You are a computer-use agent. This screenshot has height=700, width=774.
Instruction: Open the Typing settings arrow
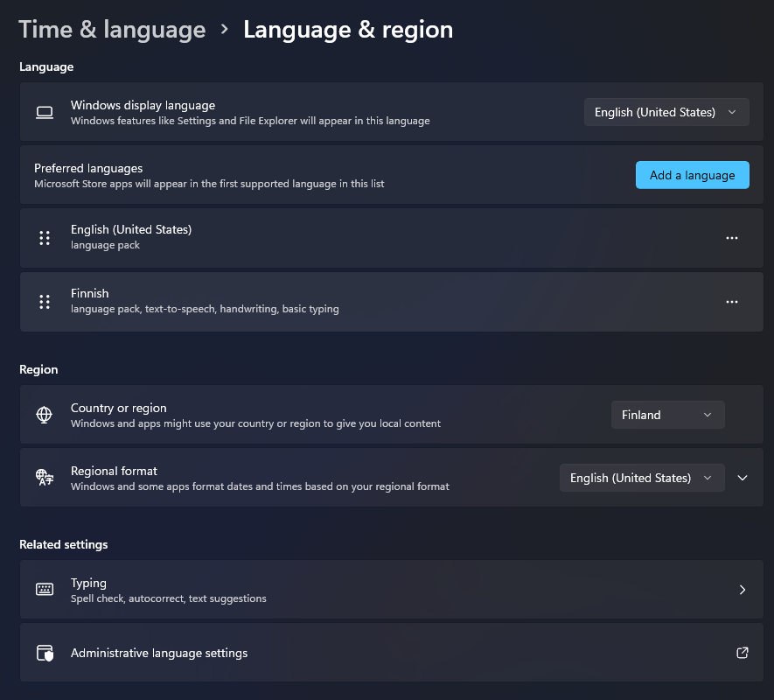[x=742, y=590]
